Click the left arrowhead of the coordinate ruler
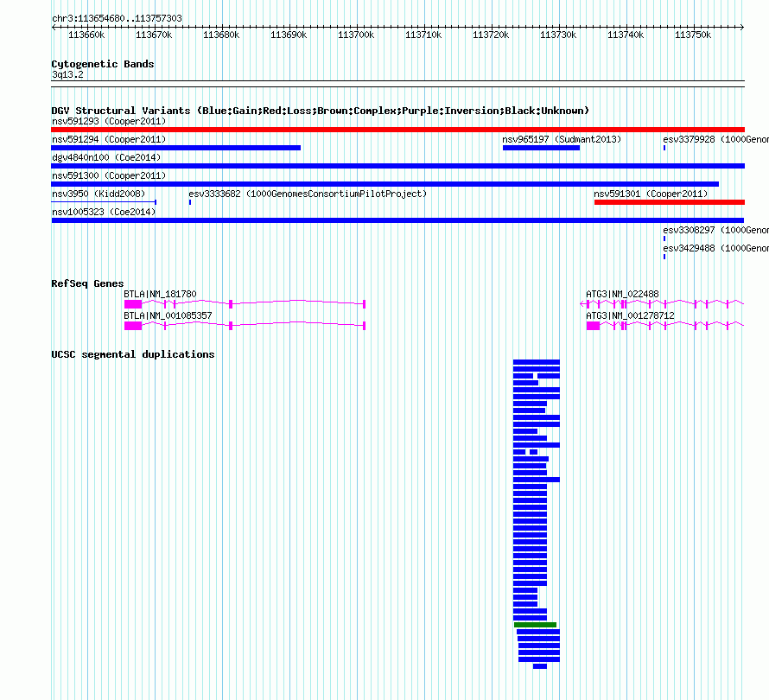Screen dimensions: 769x700 pyautogui.click(x=54, y=27)
